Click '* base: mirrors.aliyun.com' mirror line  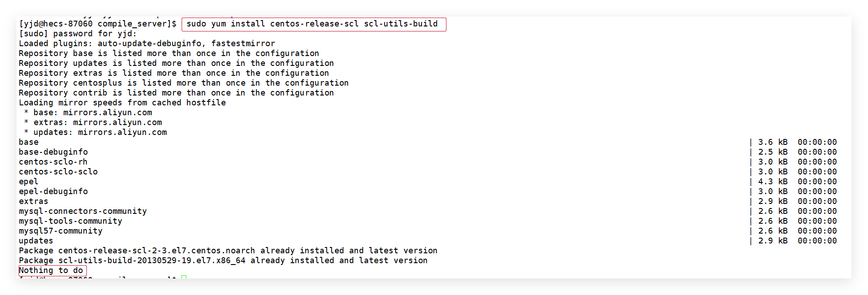pyautogui.click(x=88, y=113)
